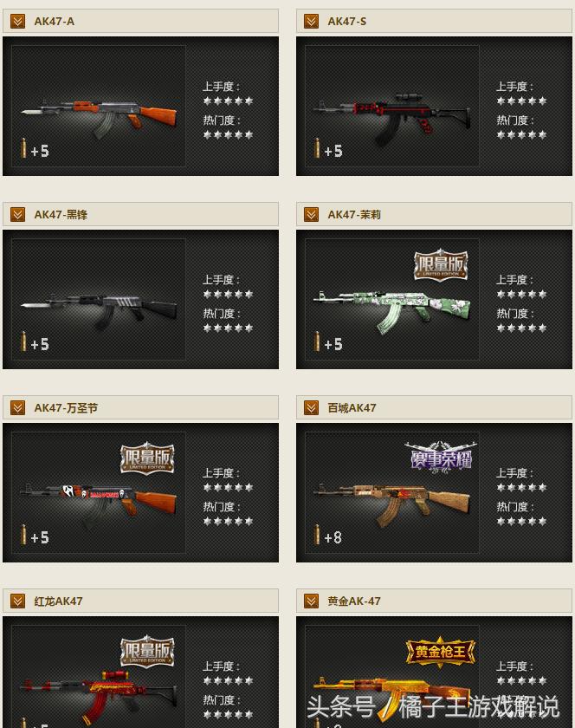This screenshot has width=575, height=728.
Task: Click the 限量版 badge on AK47-茉莉
Action: [441, 265]
